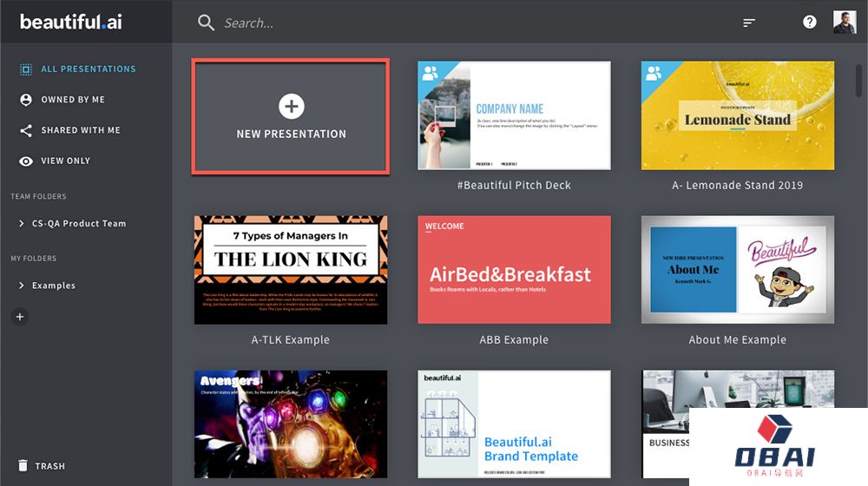Click the All Presentations grid icon
The image size is (868, 486).
point(26,69)
